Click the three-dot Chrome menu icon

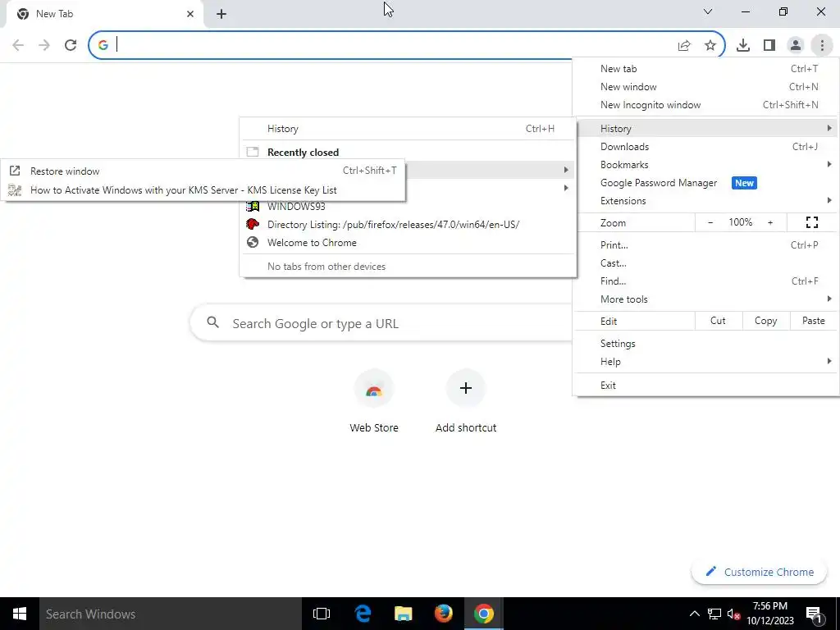[x=822, y=46]
